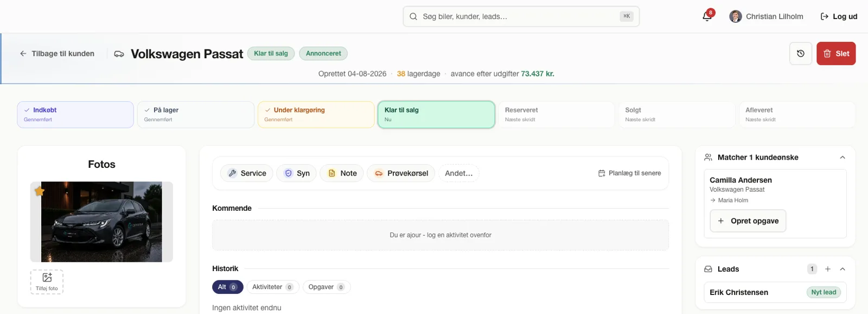Click Opret opgave button
The width and height of the screenshot is (868, 314).
click(748, 221)
